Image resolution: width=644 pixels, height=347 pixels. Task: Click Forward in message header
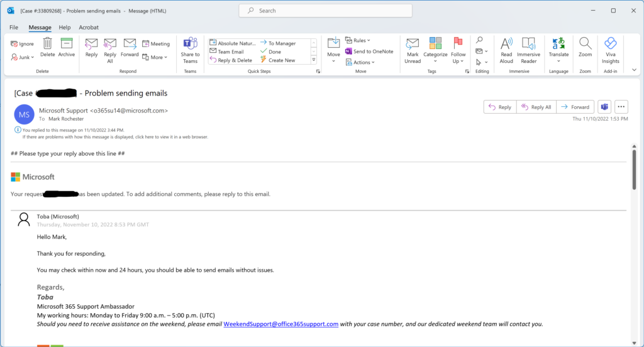(575, 107)
